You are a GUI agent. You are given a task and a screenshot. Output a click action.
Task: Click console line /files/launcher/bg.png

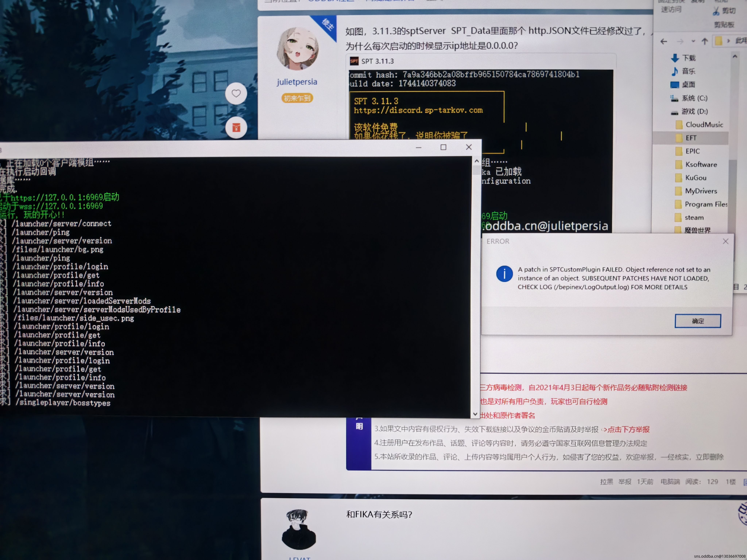coord(58,249)
